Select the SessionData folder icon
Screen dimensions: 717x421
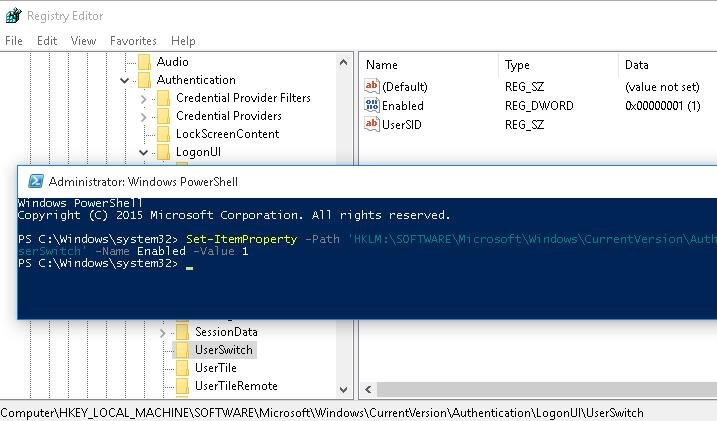pos(182,332)
